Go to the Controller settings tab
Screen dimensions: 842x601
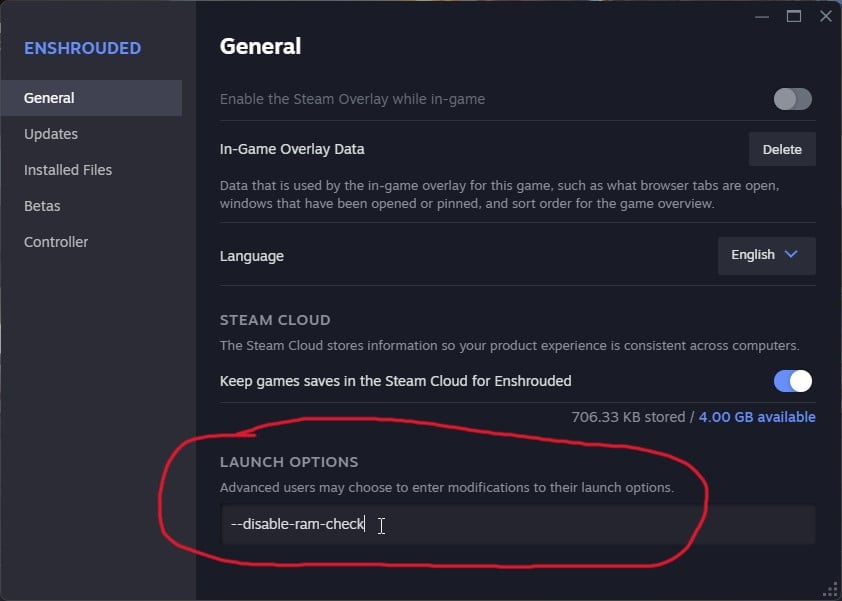(56, 242)
